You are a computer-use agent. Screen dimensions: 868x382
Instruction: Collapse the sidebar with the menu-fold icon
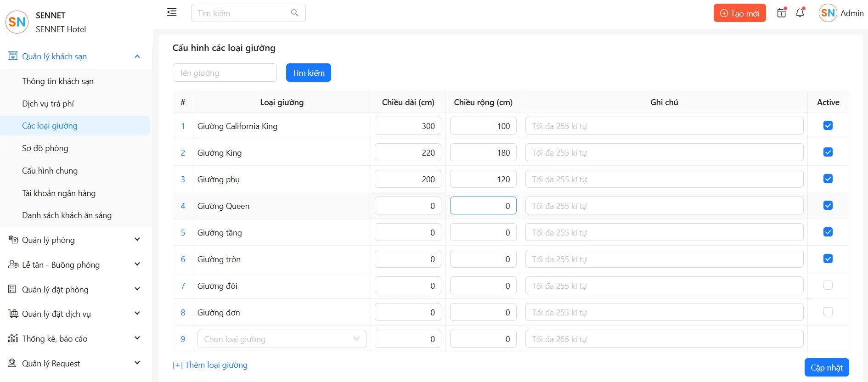[x=172, y=12]
